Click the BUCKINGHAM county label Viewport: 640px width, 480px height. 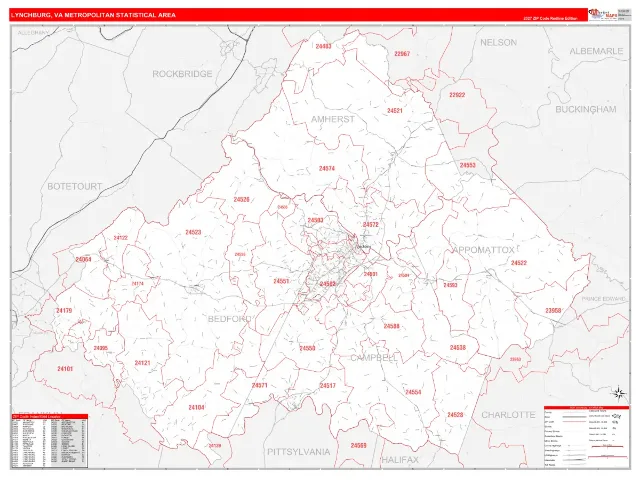tap(586, 109)
